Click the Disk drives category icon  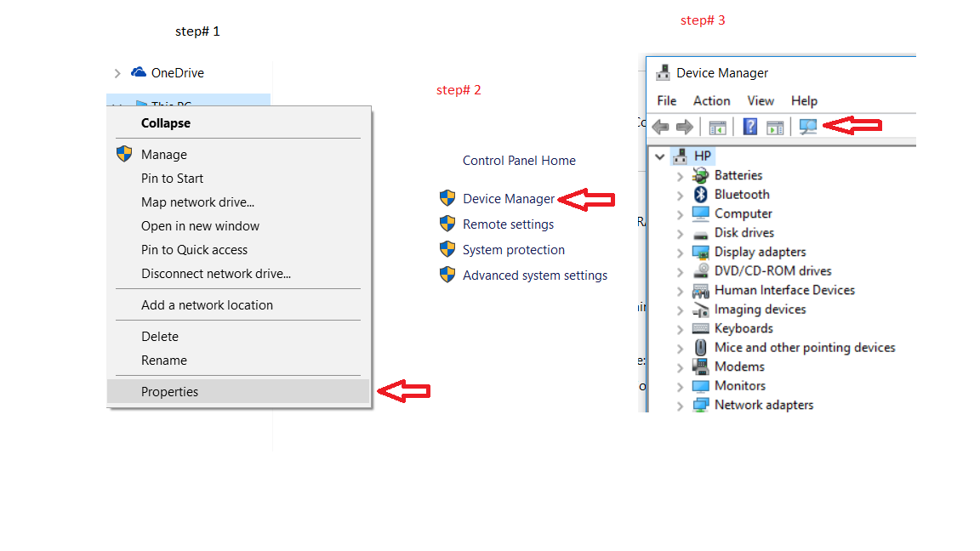coord(701,235)
